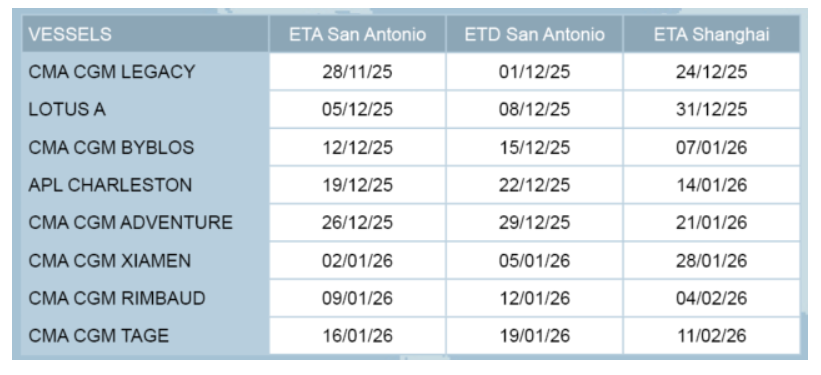Image resolution: width=821 pixels, height=375 pixels.
Task: Select the ETA Shanghai column header
Action: click(x=711, y=35)
